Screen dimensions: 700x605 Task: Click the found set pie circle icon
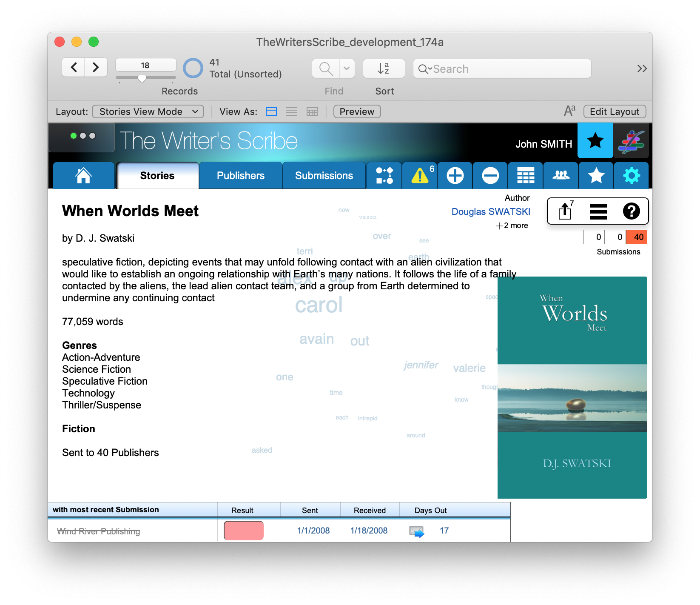193,68
